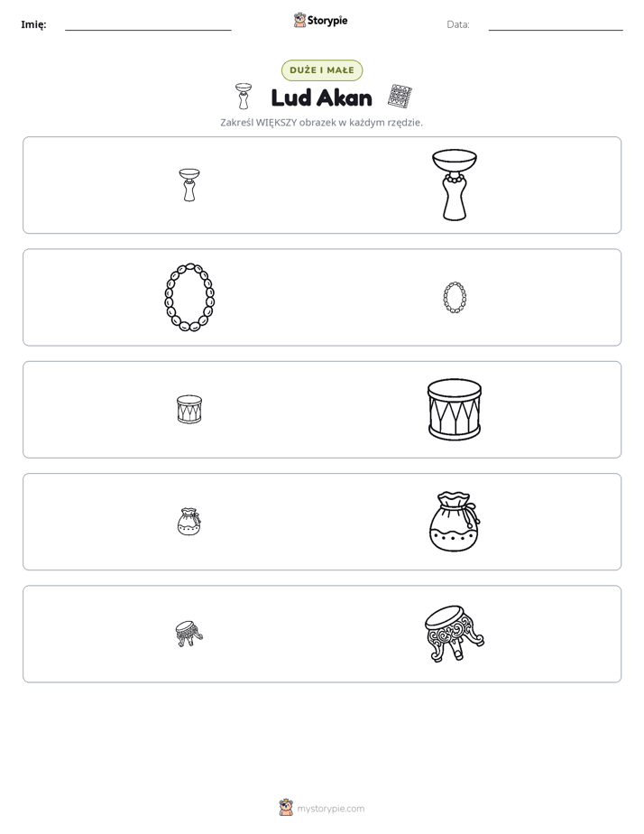Image resolution: width=644 pixels, height=834 pixels.
Task: Click the Lud Akan heading
Action: click(x=322, y=97)
